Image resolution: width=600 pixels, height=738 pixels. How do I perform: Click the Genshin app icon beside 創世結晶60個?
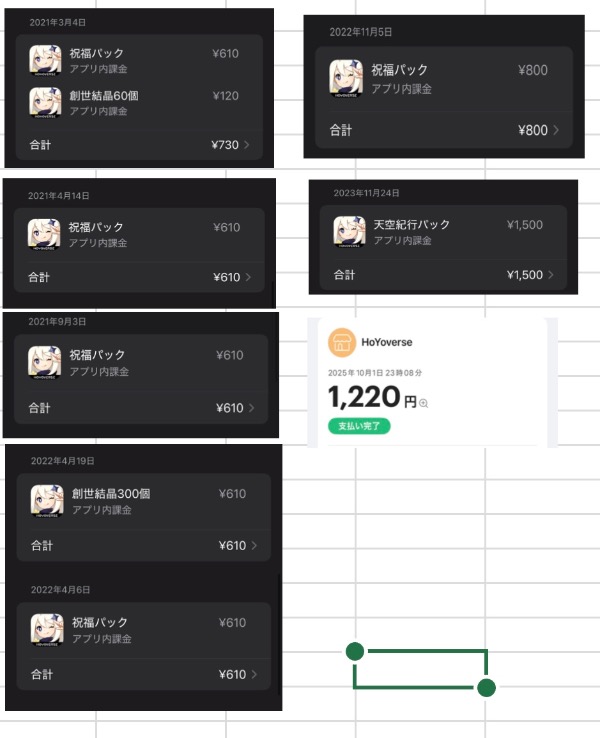click(x=45, y=103)
